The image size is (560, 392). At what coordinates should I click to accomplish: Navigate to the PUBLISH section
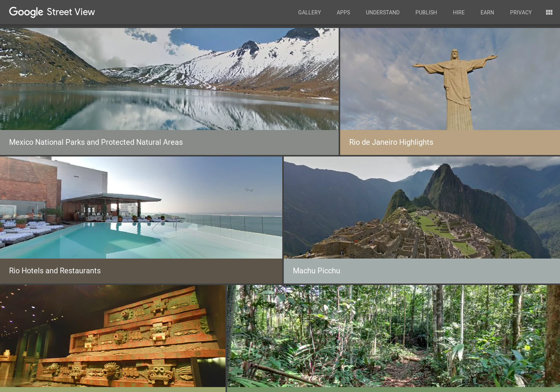pyautogui.click(x=426, y=12)
